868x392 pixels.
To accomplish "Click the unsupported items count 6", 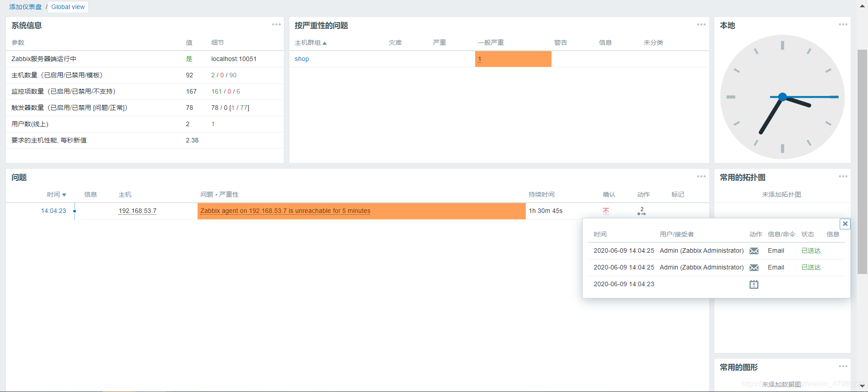I will 238,91.
